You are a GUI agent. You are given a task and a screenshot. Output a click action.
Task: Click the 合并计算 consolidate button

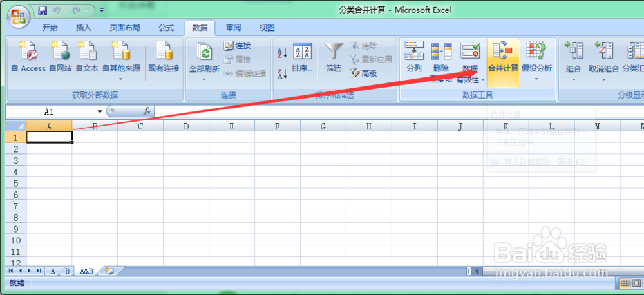coord(503,63)
